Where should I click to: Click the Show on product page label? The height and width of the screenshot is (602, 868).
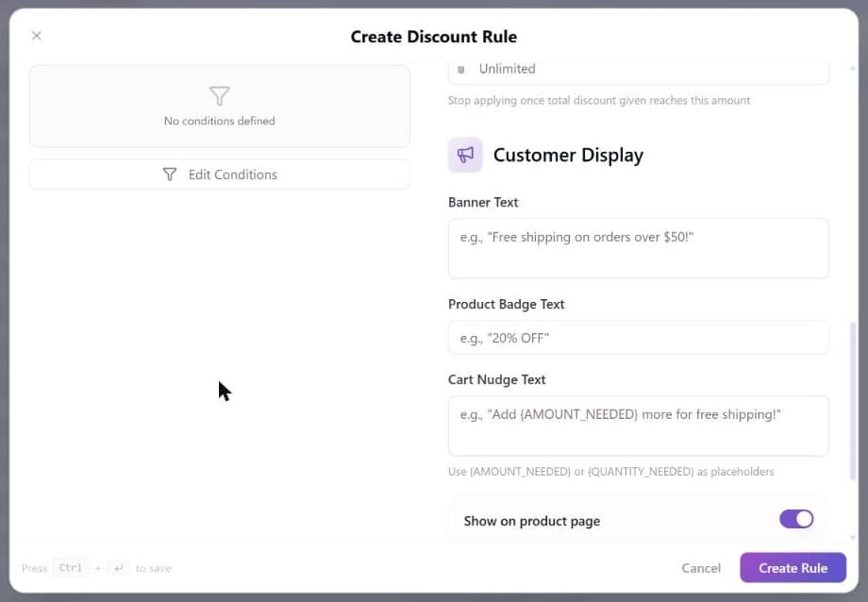[532, 521]
